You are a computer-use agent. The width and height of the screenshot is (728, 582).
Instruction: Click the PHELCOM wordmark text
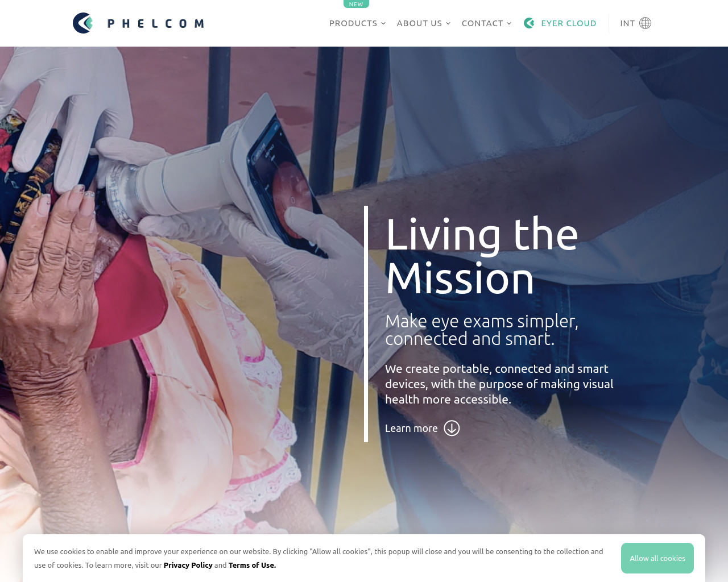(x=155, y=23)
